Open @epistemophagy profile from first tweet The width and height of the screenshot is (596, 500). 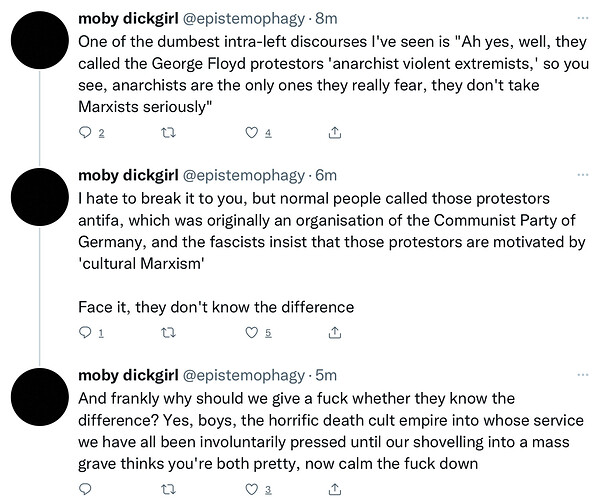pyautogui.click(x=244, y=19)
